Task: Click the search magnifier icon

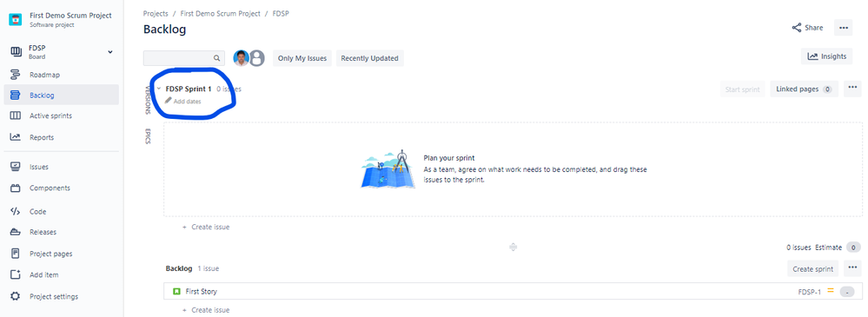Action: pos(216,58)
